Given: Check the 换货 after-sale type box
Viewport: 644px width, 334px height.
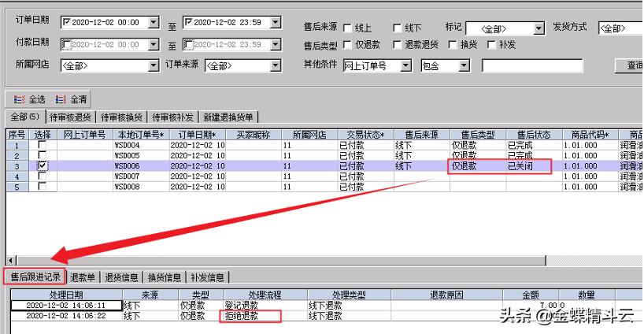Looking at the screenshot, I should pos(453,45).
